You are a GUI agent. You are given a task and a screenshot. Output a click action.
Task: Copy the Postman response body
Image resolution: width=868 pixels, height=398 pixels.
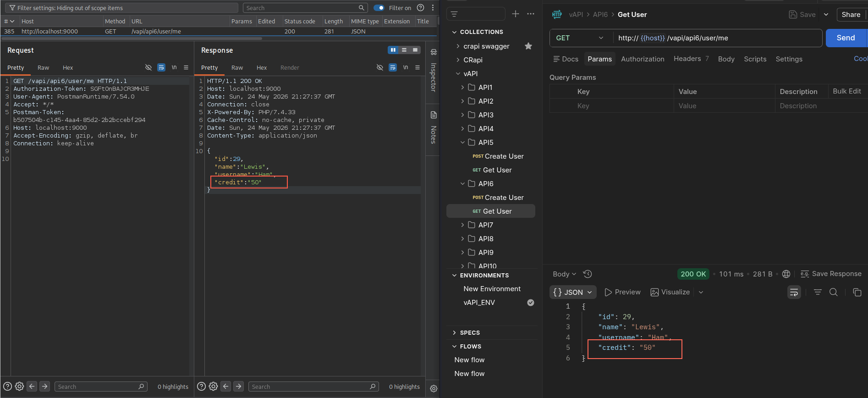coord(857,292)
